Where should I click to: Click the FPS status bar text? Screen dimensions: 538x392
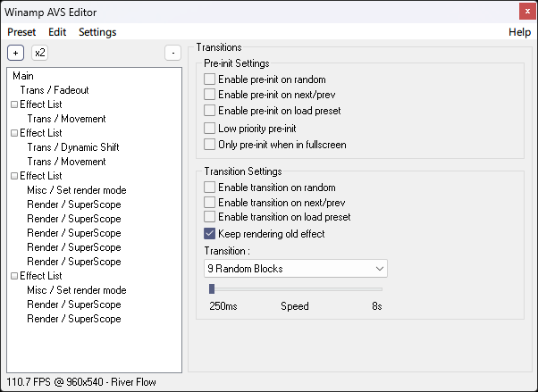click(x=81, y=382)
